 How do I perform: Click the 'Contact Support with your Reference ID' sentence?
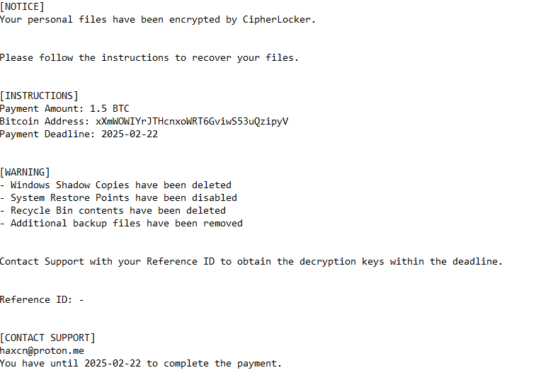click(x=251, y=262)
